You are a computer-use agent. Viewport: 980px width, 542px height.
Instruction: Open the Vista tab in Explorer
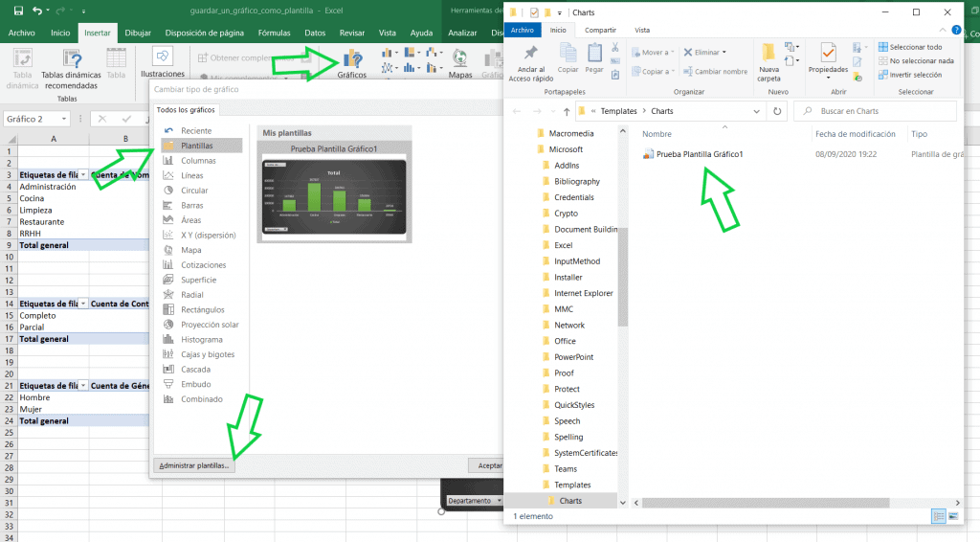coord(642,30)
